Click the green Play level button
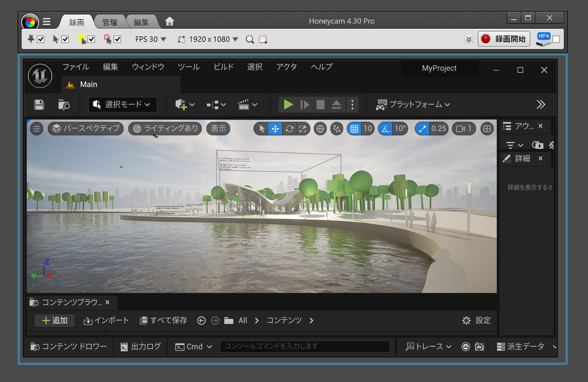Screen dimensions: 588x382 point(288,105)
